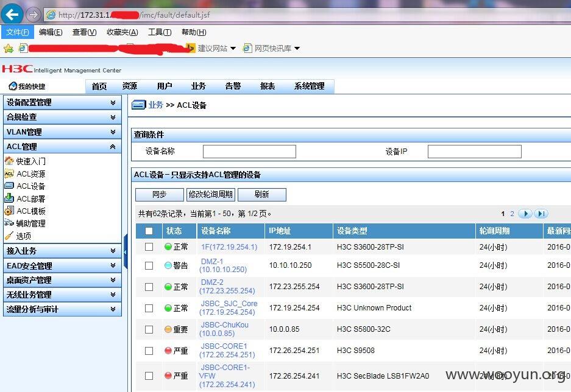The width and height of the screenshot is (571, 392).
Task: Check the 1F(172.19.254.1) row checkbox
Action: coord(149,247)
